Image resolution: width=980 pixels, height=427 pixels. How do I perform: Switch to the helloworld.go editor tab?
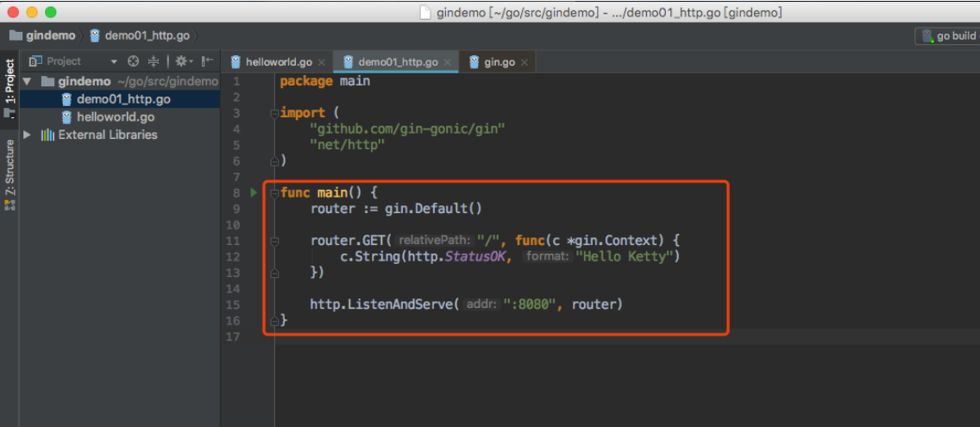(x=278, y=62)
